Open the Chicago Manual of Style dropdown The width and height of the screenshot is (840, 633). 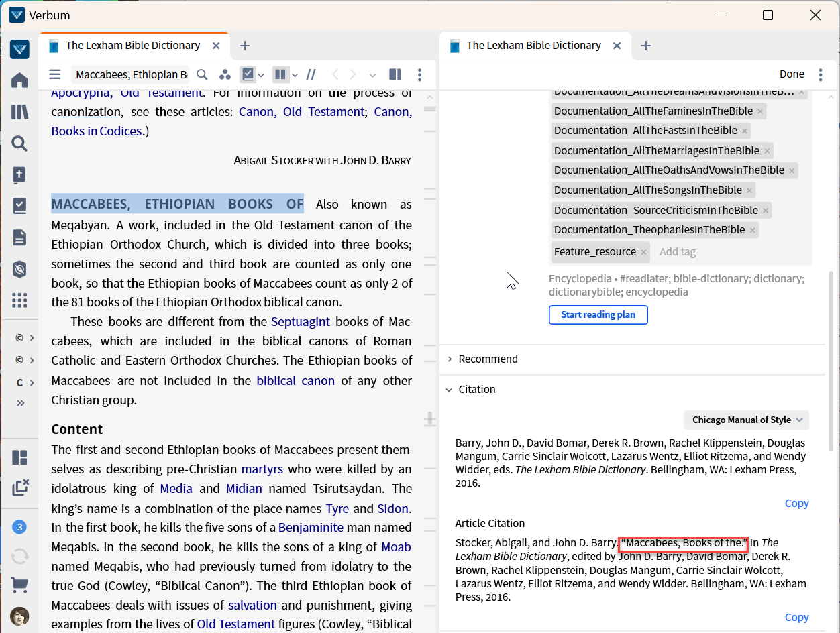click(x=746, y=420)
